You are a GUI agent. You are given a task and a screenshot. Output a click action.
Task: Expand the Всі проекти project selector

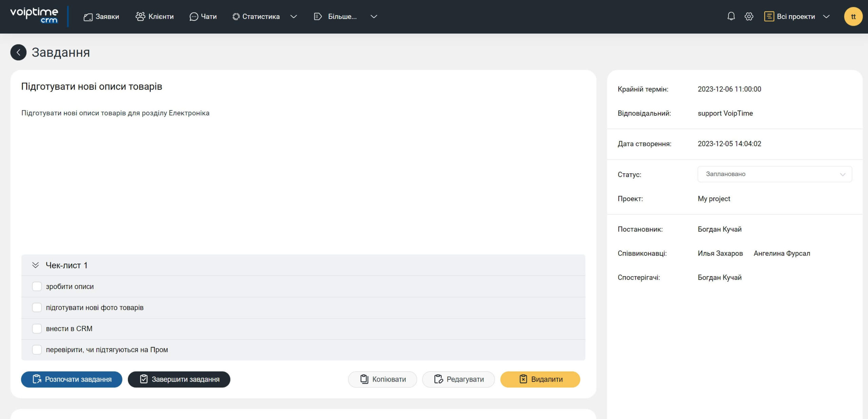(797, 16)
